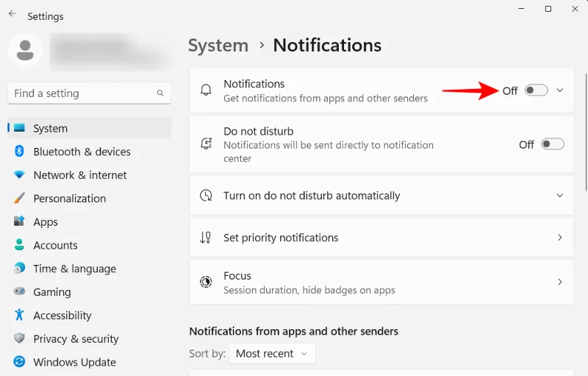Click the Settings window title text

point(46,16)
